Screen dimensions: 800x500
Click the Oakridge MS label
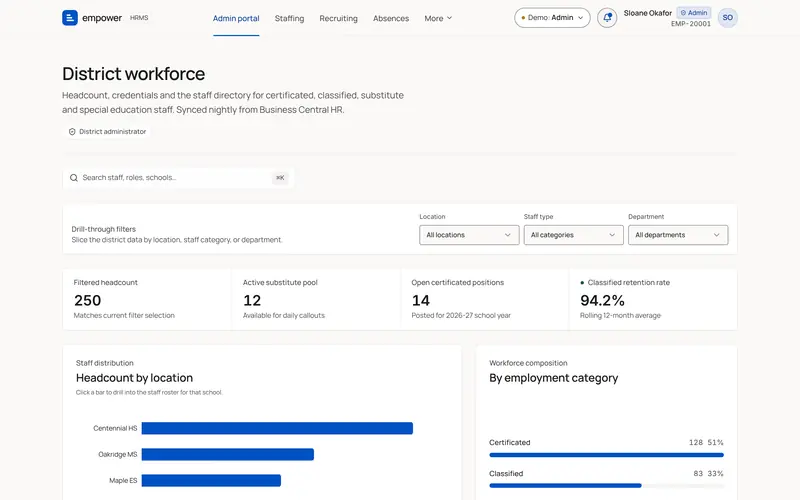(118, 454)
